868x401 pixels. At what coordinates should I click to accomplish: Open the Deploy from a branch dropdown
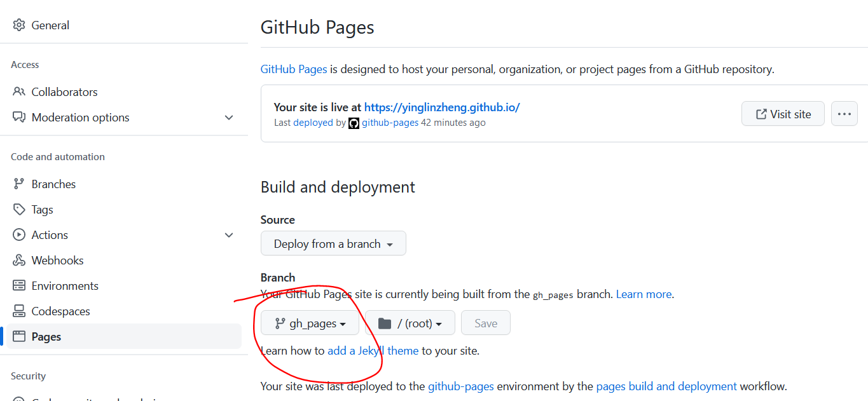pos(333,243)
